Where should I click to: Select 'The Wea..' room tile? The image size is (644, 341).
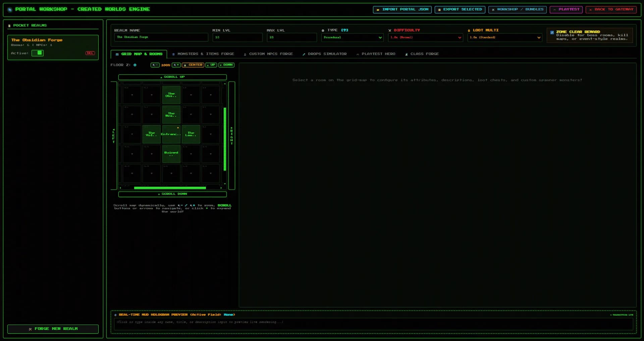pyautogui.click(x=171, y=115)
